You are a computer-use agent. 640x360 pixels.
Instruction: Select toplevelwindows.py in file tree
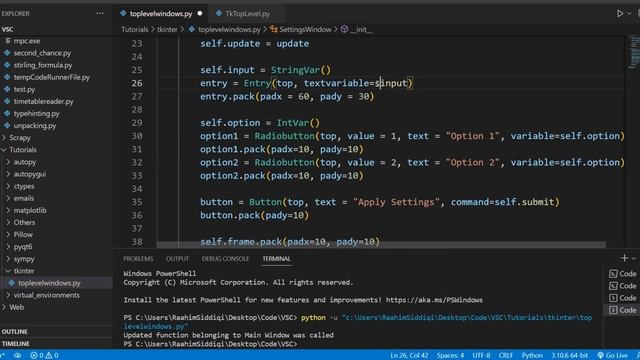pyautogui.click(x=49, y=283)
